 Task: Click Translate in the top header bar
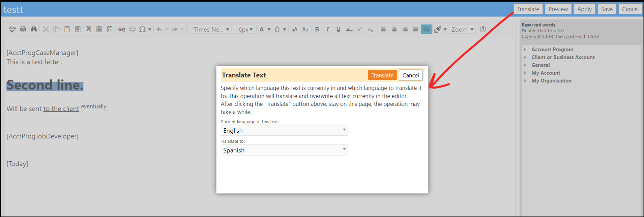point(528,9)
